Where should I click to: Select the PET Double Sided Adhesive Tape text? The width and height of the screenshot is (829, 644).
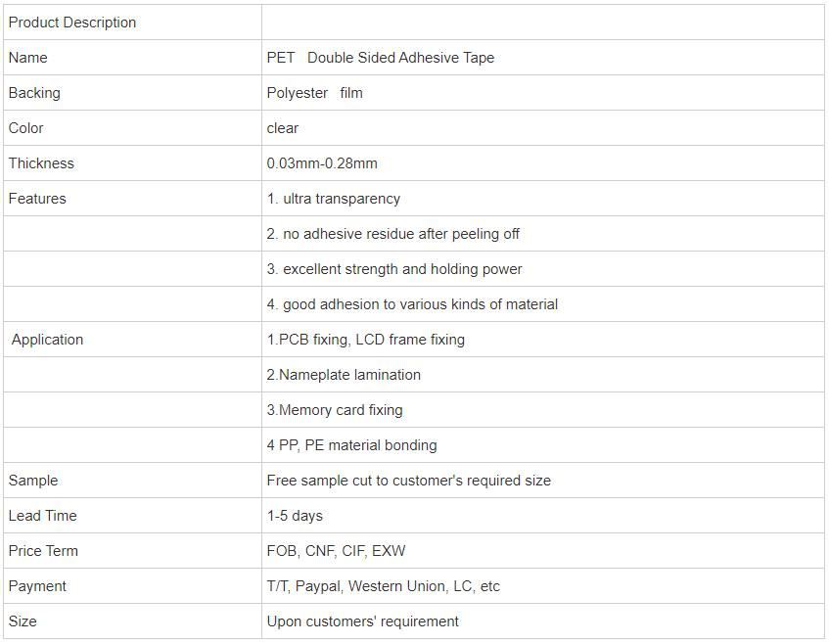tap(381, 58)
